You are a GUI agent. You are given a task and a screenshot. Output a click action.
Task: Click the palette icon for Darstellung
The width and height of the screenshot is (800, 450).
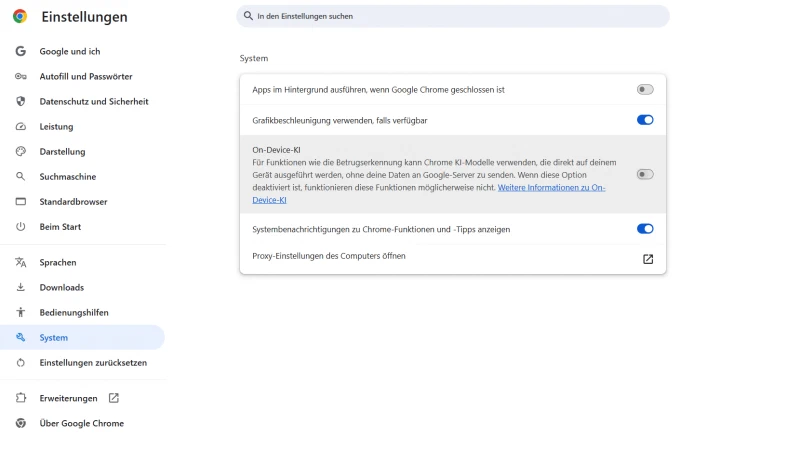point(20,151)
